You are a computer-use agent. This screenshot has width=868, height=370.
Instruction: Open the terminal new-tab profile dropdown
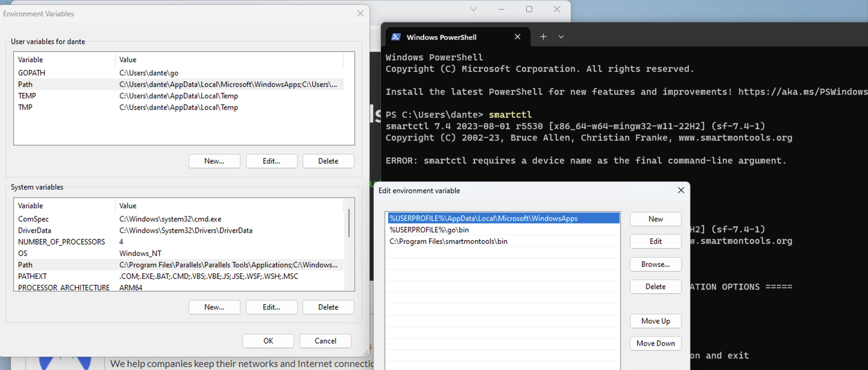[x=561, y=37]
